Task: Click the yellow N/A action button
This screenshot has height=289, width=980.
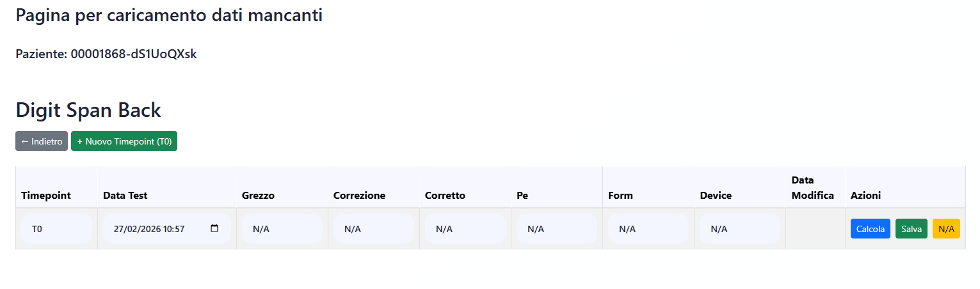Action: (946, 228)
